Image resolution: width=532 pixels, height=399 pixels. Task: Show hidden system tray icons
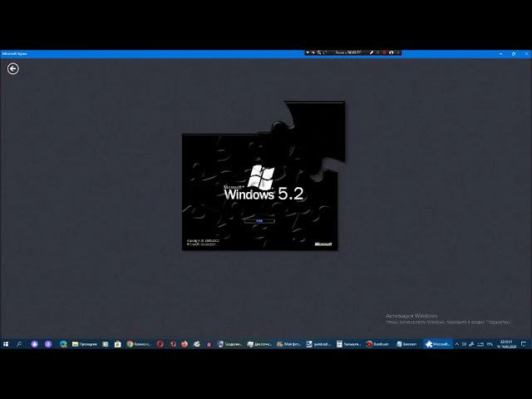tap(457, 344)
